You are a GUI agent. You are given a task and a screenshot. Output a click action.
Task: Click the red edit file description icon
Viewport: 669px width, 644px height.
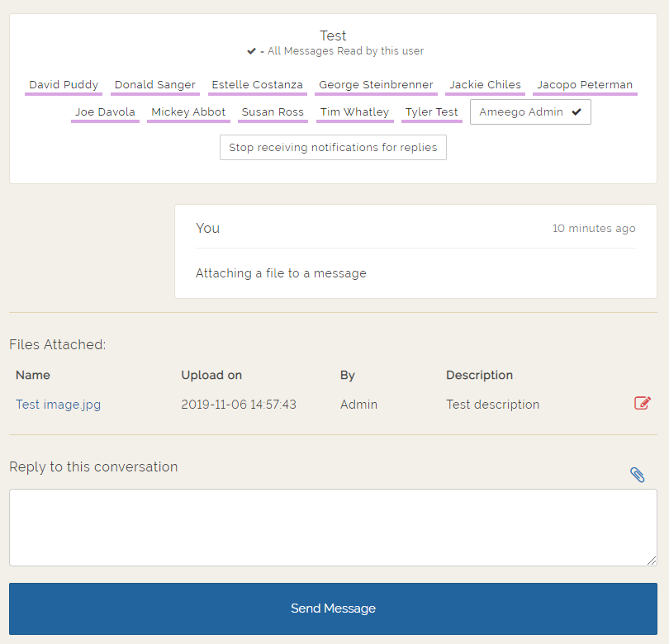642,404
